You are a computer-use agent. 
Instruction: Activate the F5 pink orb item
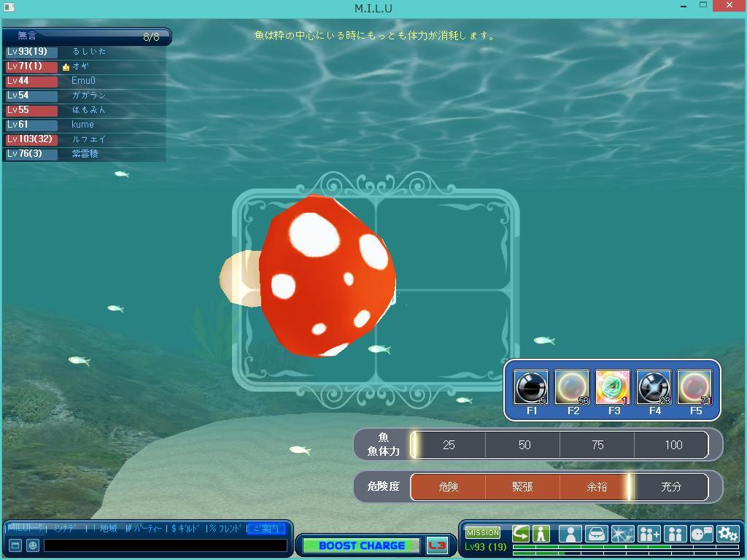(x=694, y=387)
